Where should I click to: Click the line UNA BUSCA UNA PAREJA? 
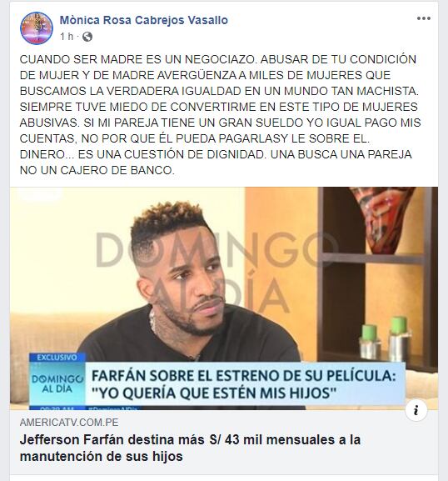tap(341, 154)
